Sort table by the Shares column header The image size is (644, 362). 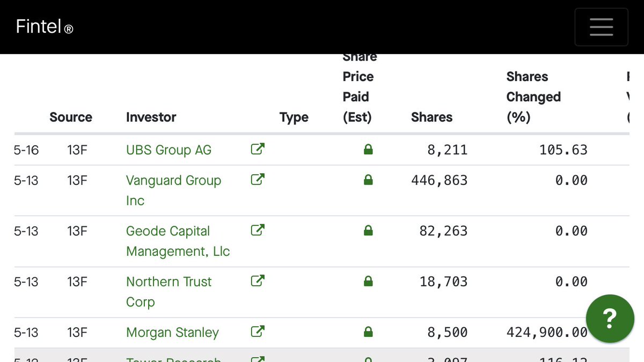(431, 117)
